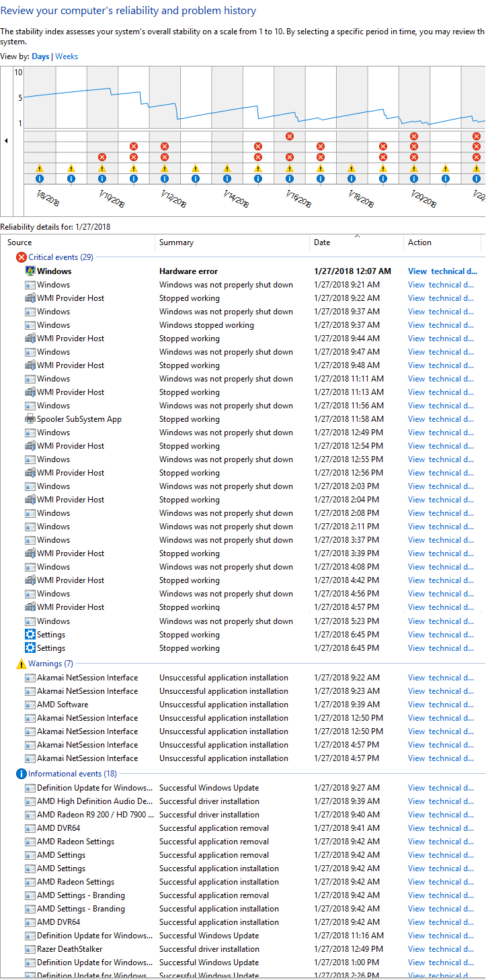Click warning triangle icon above 1/8/2018 label
This screenshot has height=980, width=488.
point(39,168)
